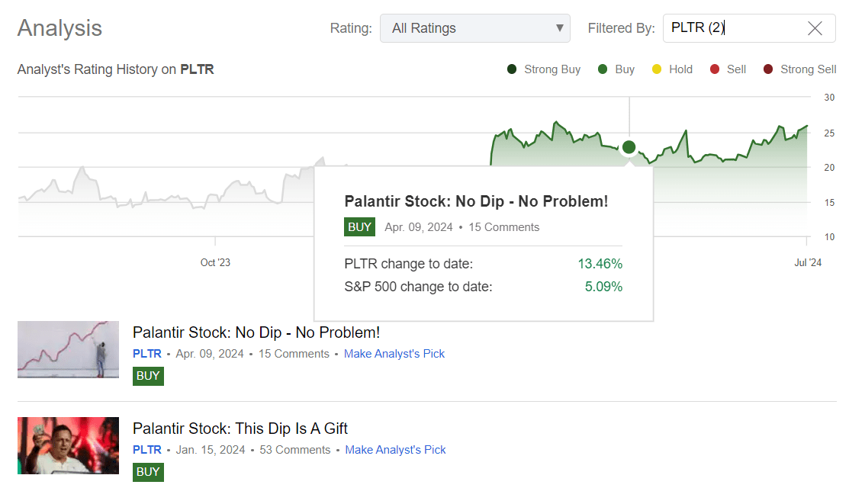Click the PLTR filter input field
Image resolution: width=849 pixels, height=504 pixels.
tap(732, 28)
